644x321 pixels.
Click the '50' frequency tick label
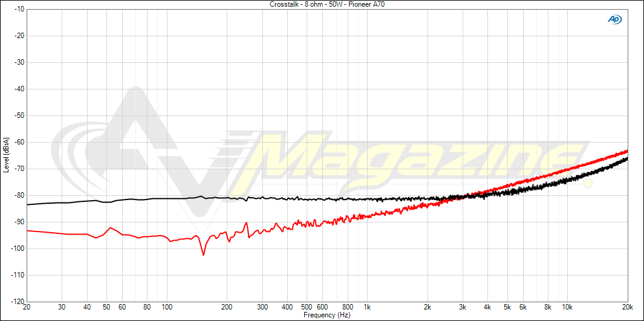pyautogui.click(x=106, y=307)
